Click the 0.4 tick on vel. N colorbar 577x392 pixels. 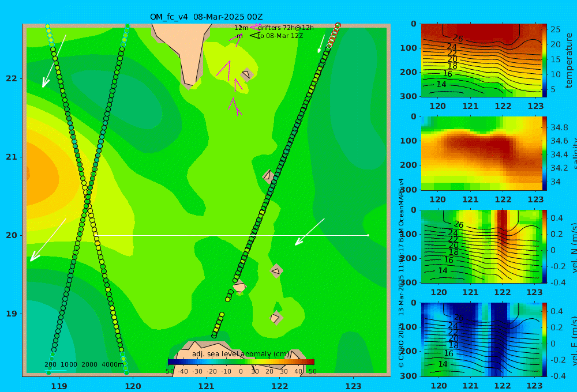click(x=557, y=218)
